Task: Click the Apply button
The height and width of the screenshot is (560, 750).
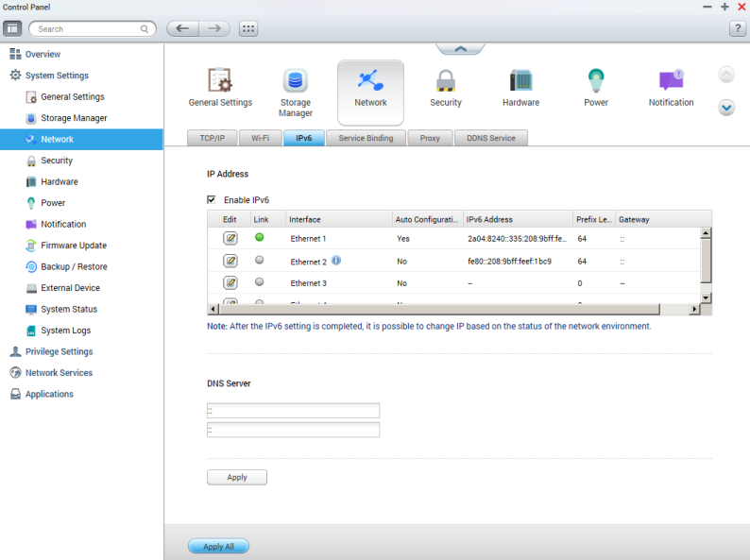Action: tap(237, 477)
